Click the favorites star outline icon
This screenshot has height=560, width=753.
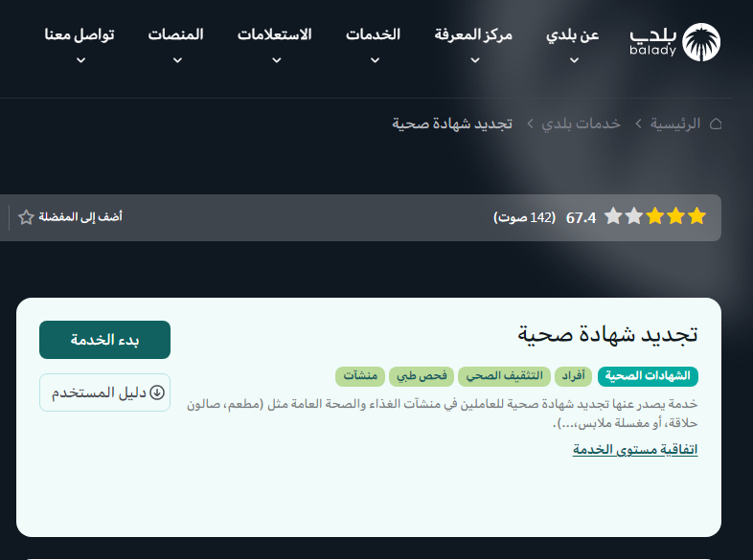(26, 217)
